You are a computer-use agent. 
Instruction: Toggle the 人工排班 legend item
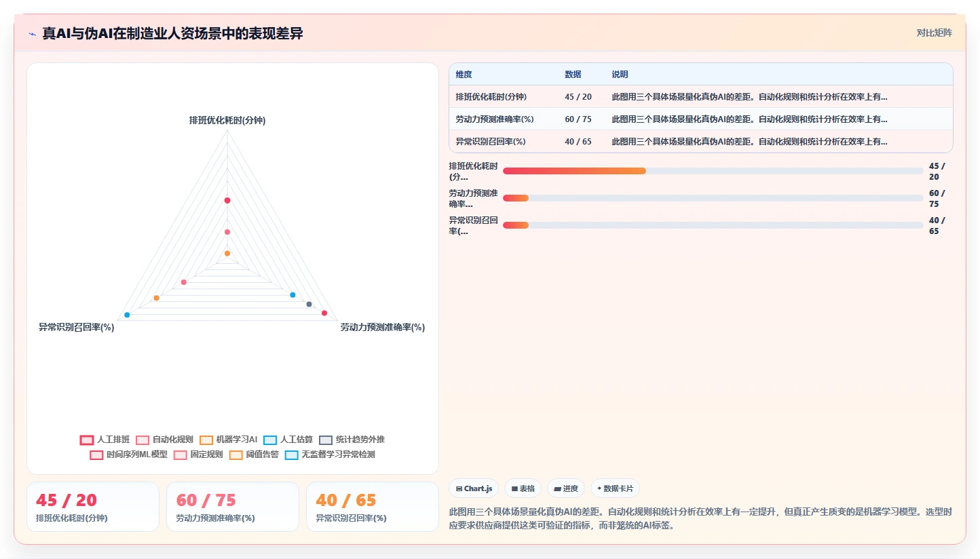[105, 440]
